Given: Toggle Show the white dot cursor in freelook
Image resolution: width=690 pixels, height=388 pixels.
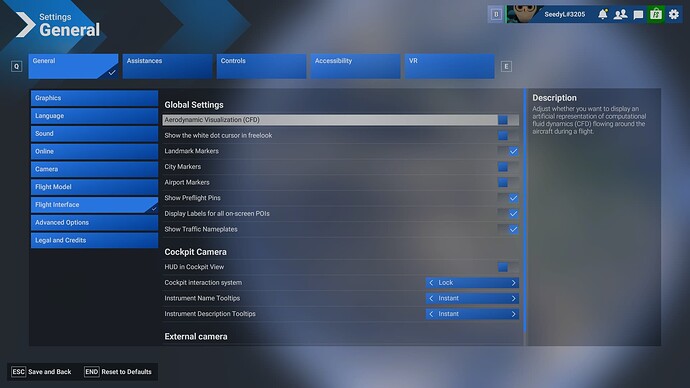Looking at the screenshot, I should click(508, 135).
